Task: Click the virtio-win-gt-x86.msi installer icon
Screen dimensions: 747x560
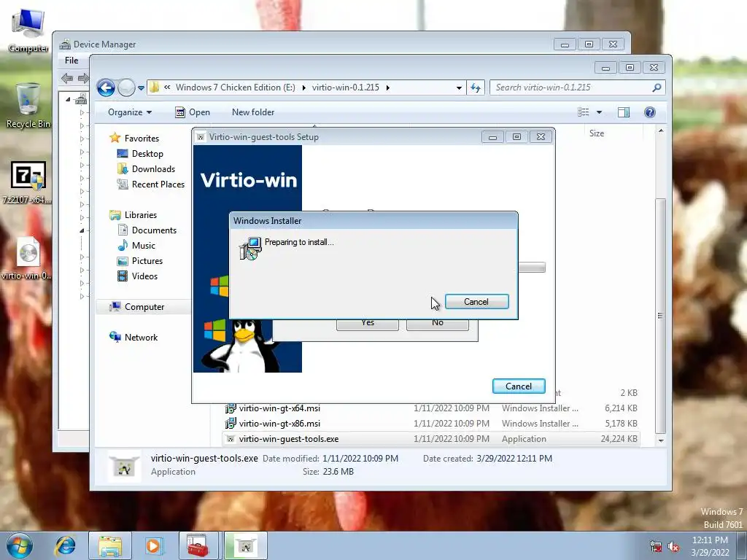Action: click(231, 424)
